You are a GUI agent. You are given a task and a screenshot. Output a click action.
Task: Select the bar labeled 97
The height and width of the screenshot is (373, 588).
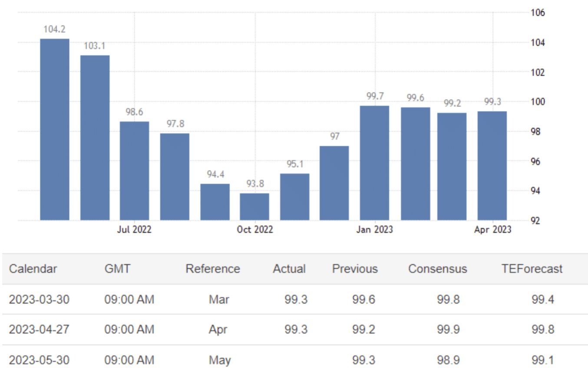pos(334,183)
